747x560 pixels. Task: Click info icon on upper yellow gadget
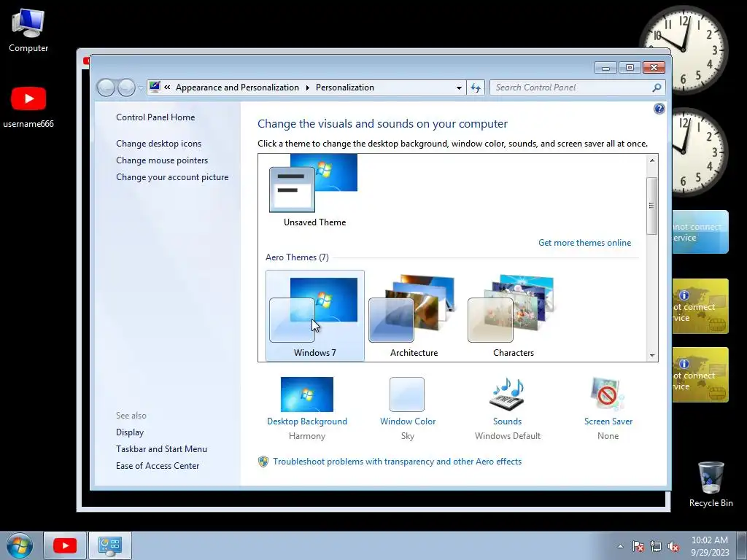click(684, 295)
